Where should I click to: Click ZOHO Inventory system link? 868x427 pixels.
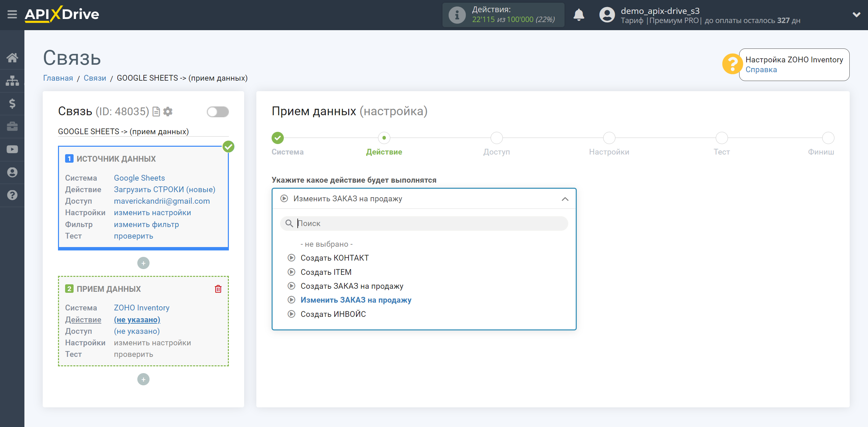pos(142,308)
